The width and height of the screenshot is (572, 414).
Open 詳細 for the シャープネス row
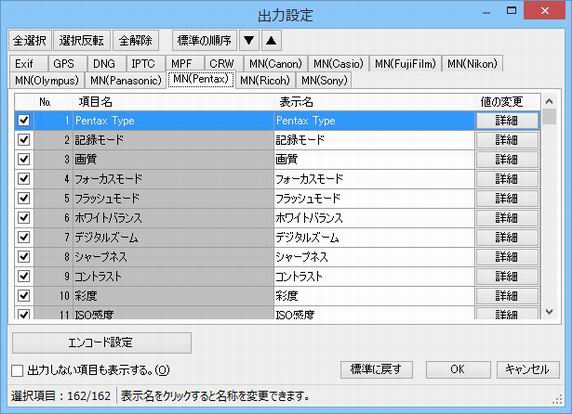tap(507, 257)
